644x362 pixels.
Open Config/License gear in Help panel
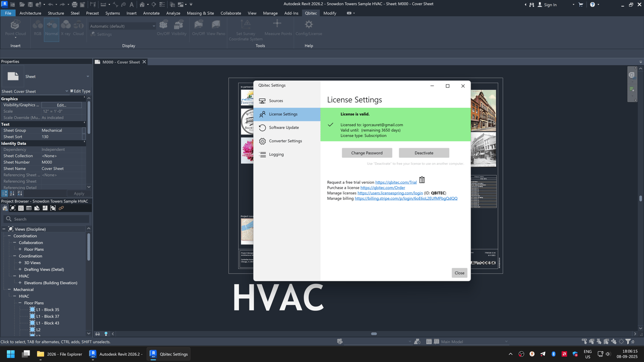[309, 28]
